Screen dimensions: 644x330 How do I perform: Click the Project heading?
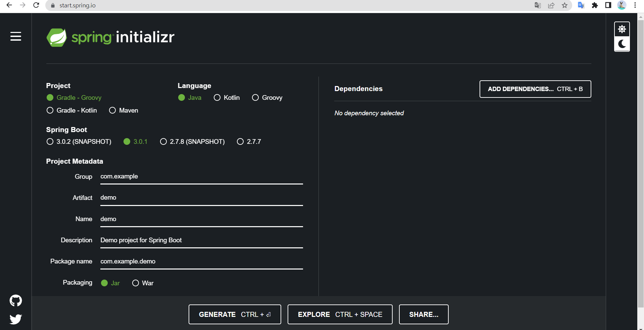58,86
